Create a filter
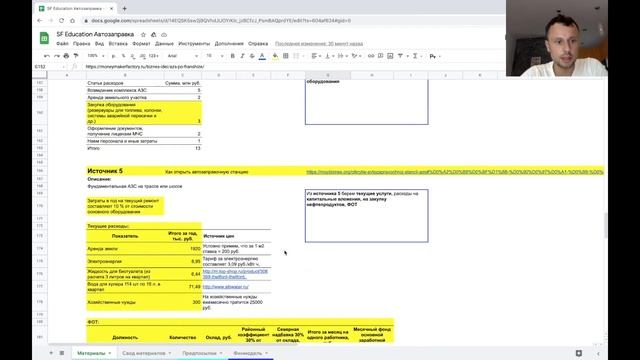Viewport: 640px width, 360px height. click(400, 56)
